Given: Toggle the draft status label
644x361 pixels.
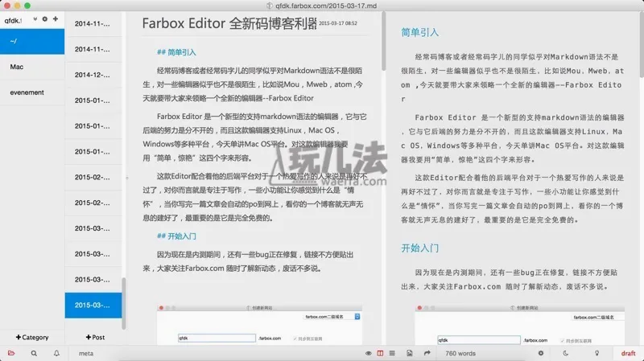Looking at the screenshot, I should (x=628, y=353).
